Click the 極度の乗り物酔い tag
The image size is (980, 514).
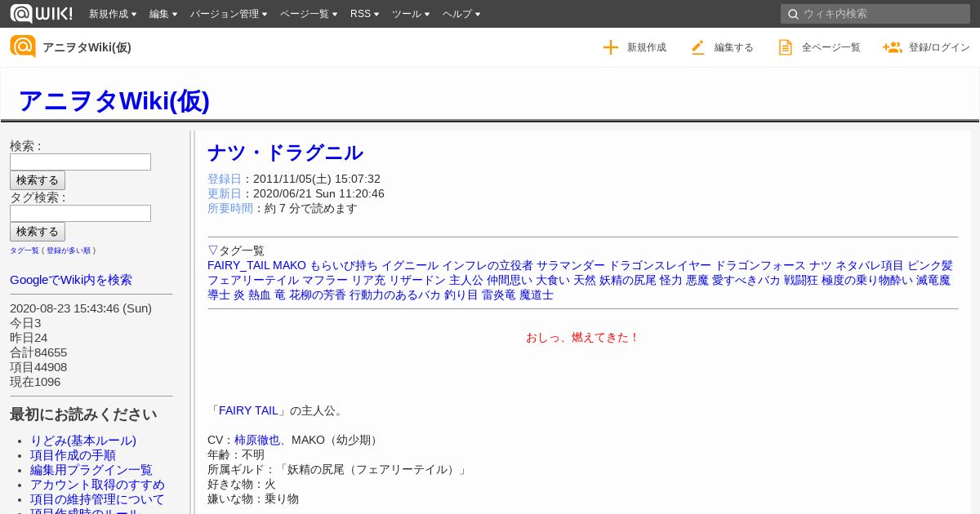coord(867,280)
